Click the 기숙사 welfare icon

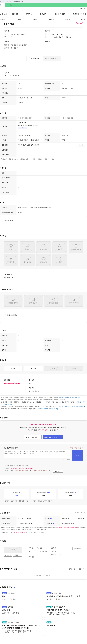click(27, 247)
